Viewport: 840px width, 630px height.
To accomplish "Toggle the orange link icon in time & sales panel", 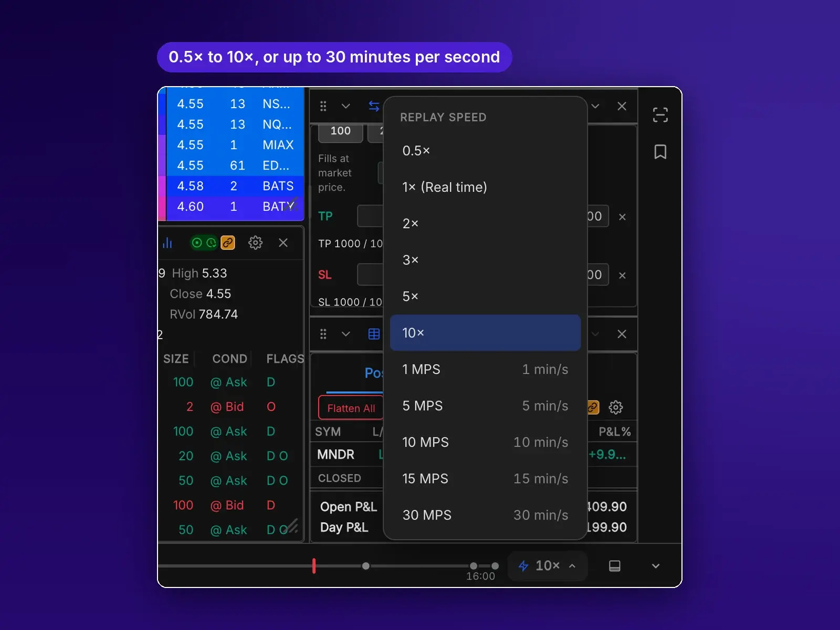I will tap(227, 243).
